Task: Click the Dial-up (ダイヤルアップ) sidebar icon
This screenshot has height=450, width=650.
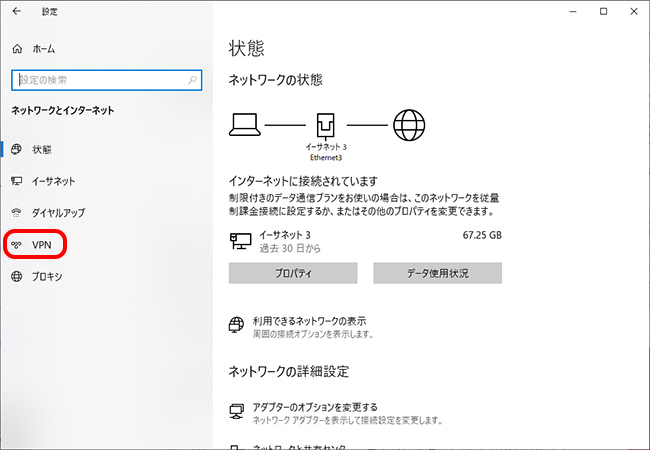Action: click(x=16, y=213)
